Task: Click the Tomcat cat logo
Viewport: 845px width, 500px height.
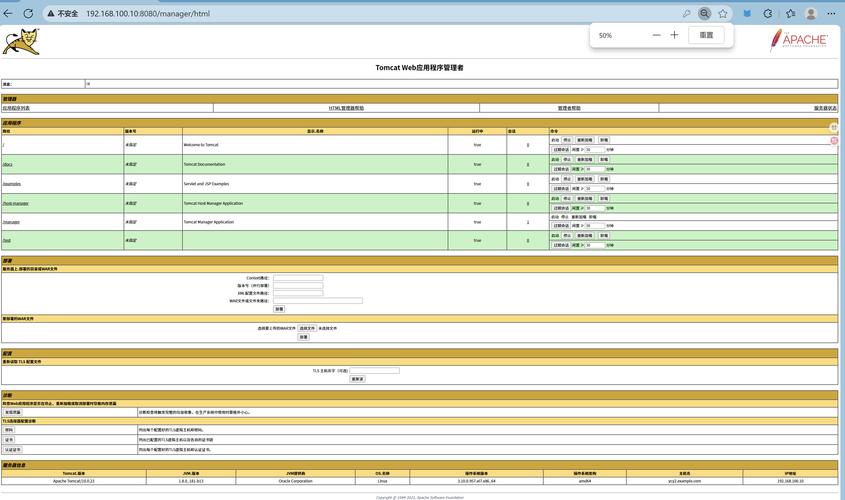Action: coord(21,42)
